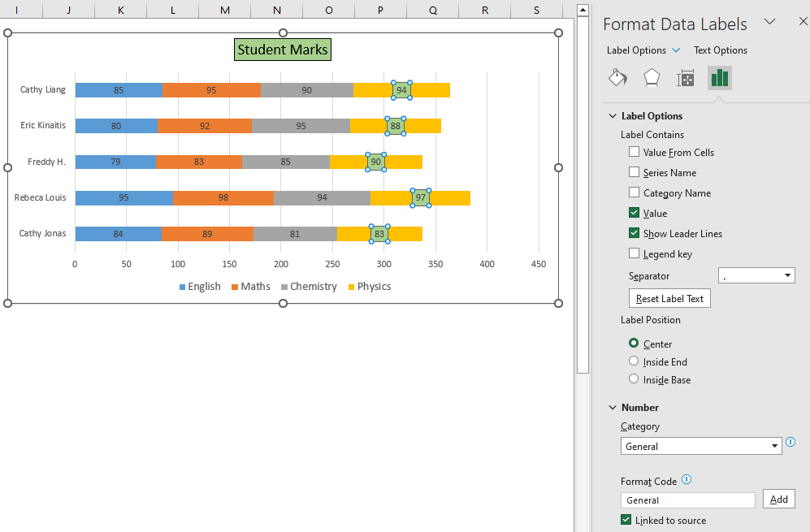Screen dimensions: 810x532
Task: Select Inside End label position
Action: [634, 361]
